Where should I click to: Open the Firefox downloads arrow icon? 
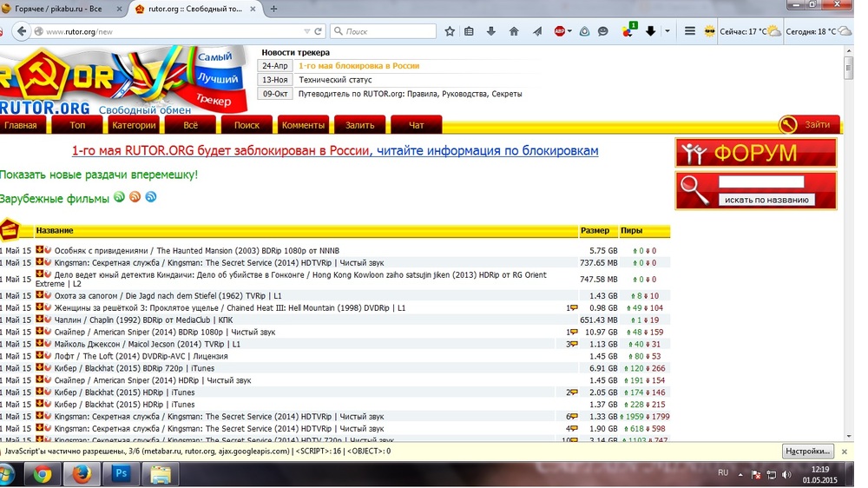pos(491,31)
